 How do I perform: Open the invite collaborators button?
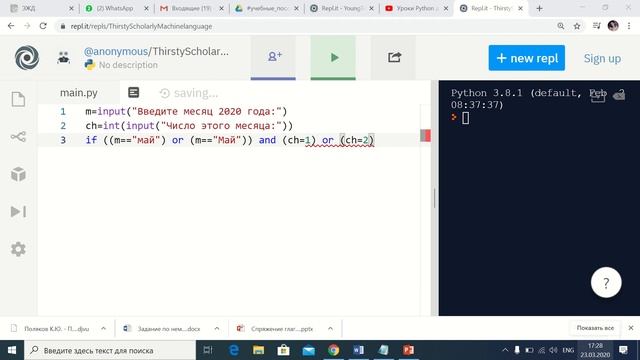273,57
